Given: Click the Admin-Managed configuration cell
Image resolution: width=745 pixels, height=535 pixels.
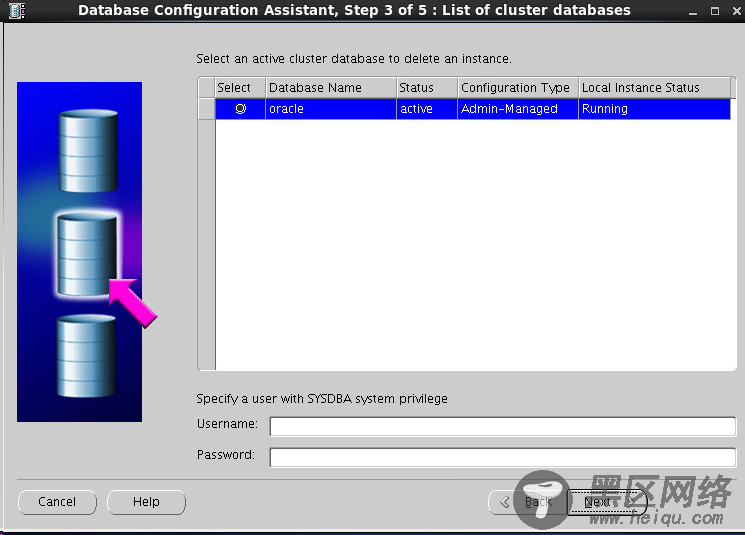Looking at the screenshot, I should (x=518, y=109).
